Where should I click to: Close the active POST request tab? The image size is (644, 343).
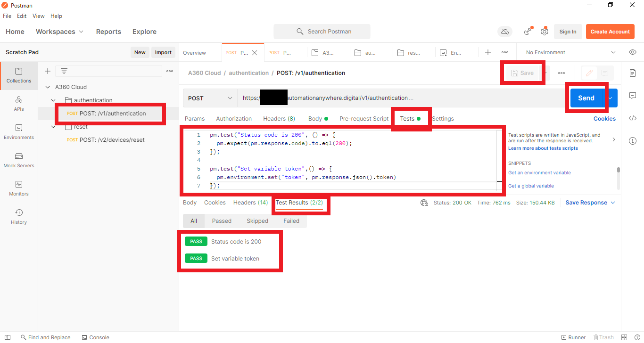point(255,53)
